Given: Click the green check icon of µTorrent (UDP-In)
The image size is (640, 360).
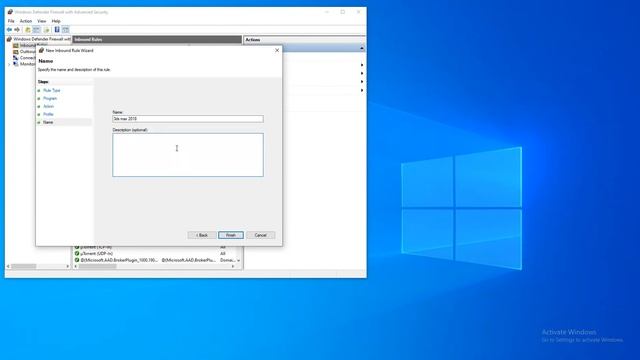Looking at the screenshot, I should pyautogui.click(x=77, y=253).
